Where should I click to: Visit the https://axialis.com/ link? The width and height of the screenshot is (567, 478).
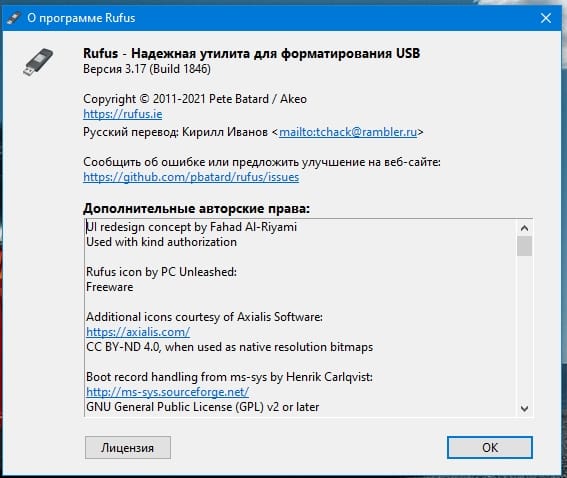coord(138,332)
